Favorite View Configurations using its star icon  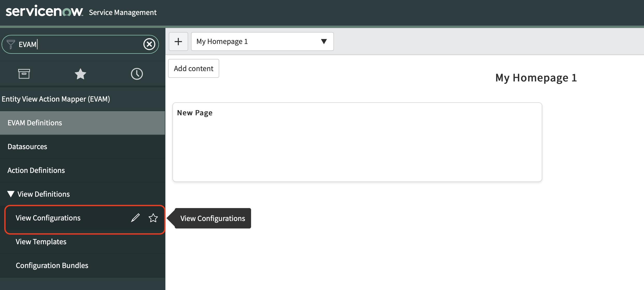coord(153,218)
